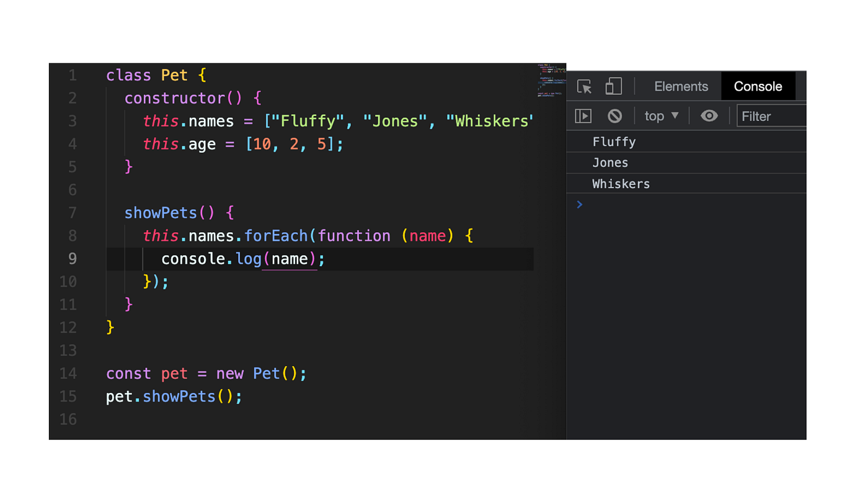Open the "top" execution context dropdown
The height and width of the screenshot is (489, 868).
pyautogui.click(x=661, y=115)
